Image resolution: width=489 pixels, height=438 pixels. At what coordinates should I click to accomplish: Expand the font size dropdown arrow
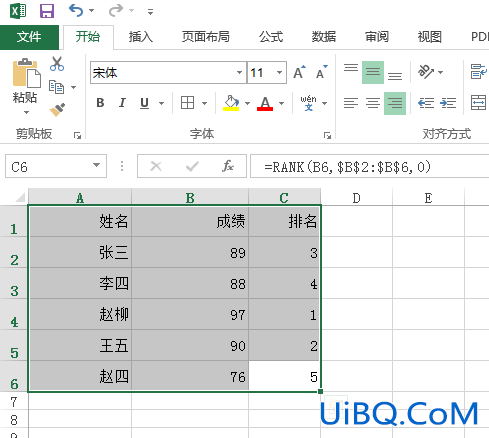click(279, 73)
